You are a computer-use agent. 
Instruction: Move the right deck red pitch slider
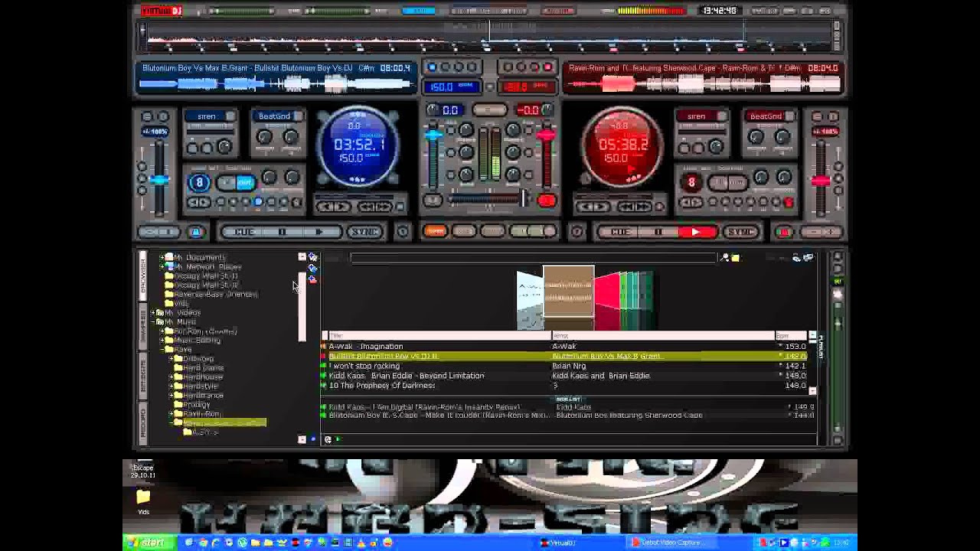tap(820, 181)
